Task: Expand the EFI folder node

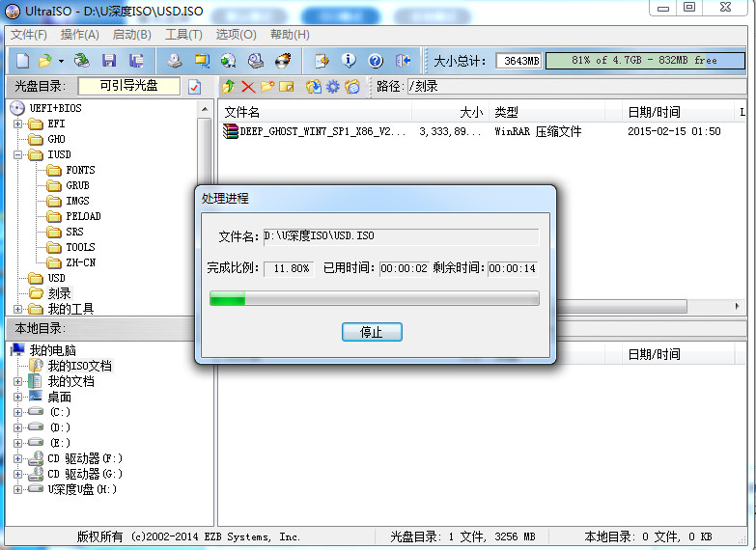Action: [x=17, y=124]
